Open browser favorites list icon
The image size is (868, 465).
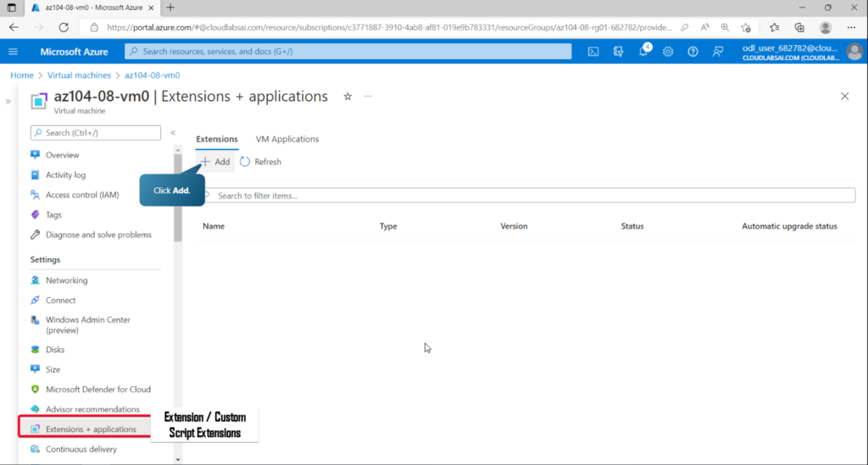coord(775,27)
